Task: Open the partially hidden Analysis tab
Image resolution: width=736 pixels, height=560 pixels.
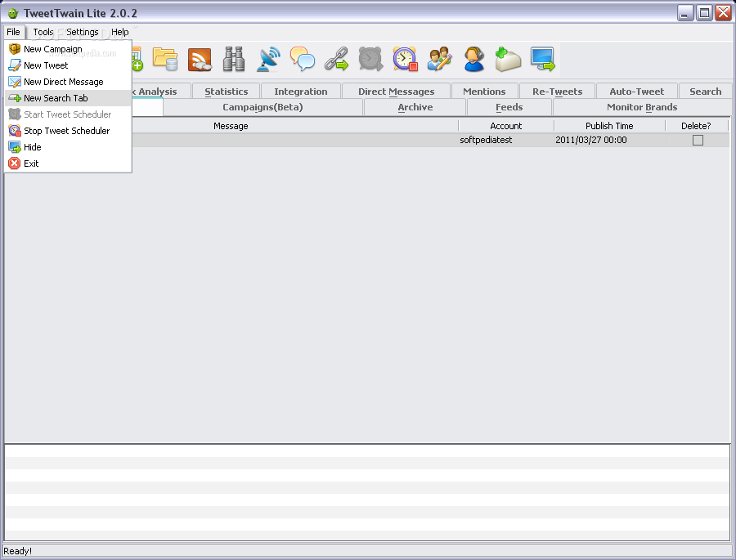Action: coord(159,92)
